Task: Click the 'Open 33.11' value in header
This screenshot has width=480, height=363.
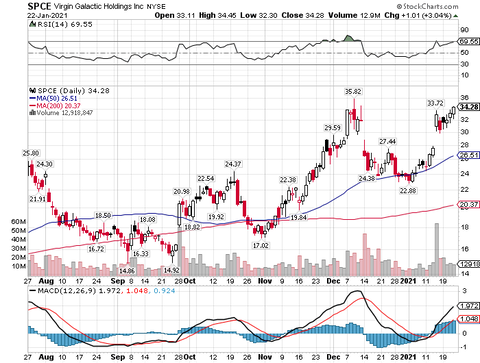Action: pyautogui.click(x=175, y=16)
